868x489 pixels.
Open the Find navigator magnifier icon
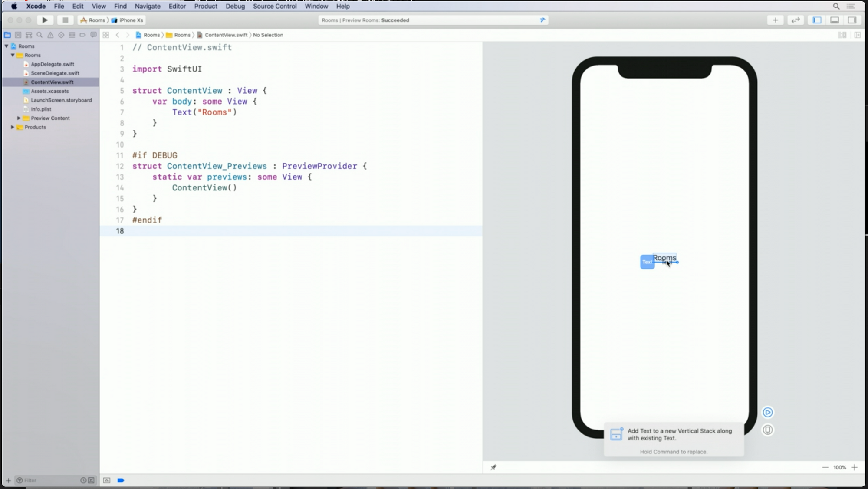(x=39, y=35)
